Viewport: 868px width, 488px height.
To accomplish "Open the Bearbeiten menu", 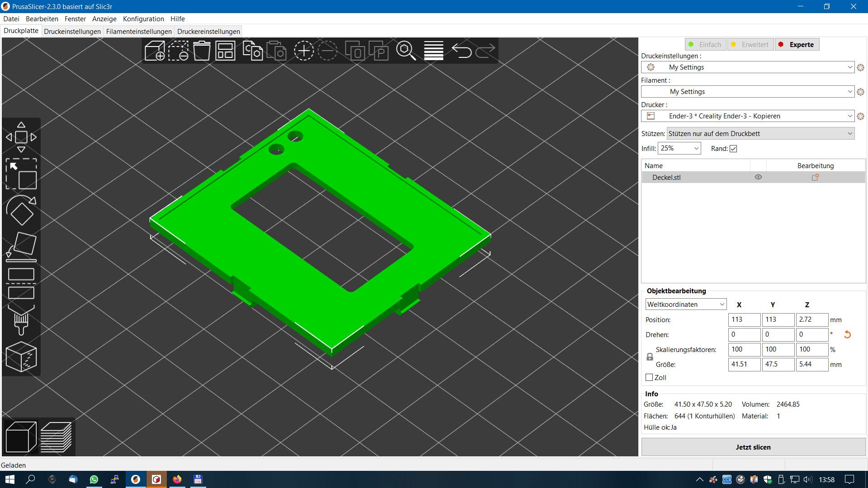I will point(42,19).
